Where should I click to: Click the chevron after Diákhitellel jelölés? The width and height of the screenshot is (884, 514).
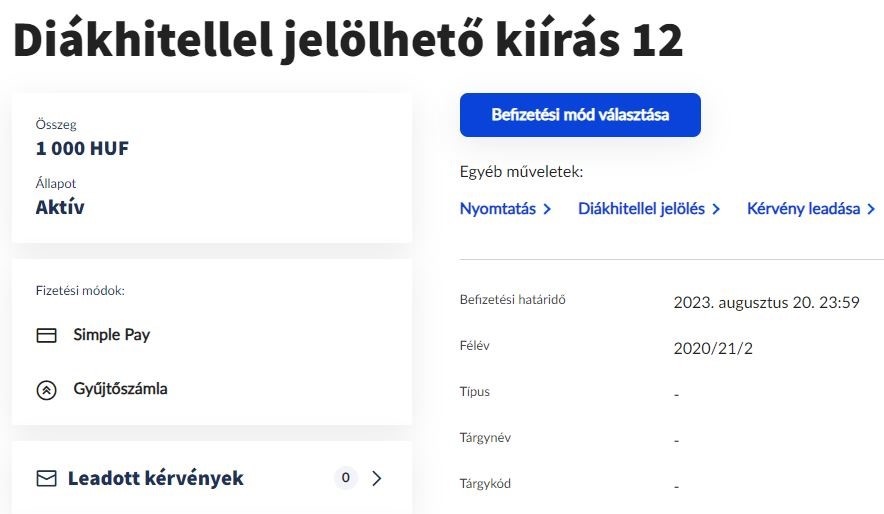pos(716,210)
